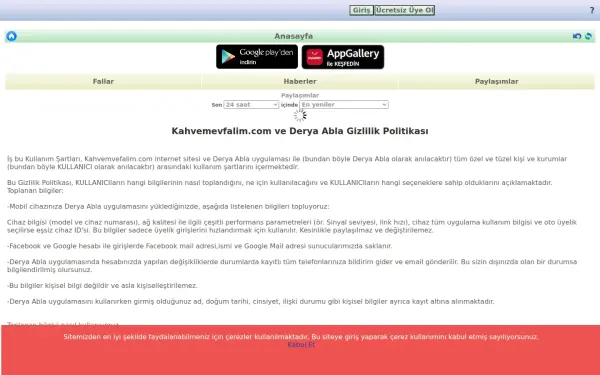Click the line starting "-Mobil cihazınıza Derya Abla"
The height and width of the screenshot is (375, 600).
(x=168, y=207)
